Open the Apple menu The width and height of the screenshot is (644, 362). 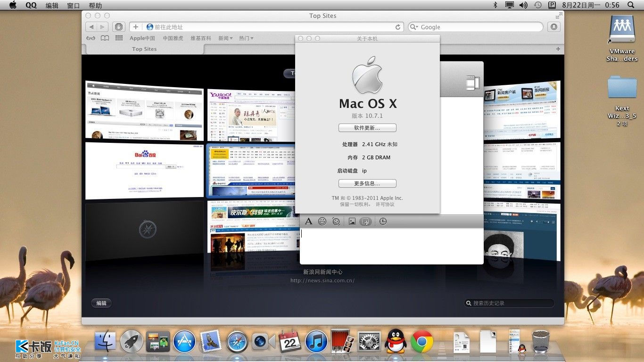(x=13, y=5)
